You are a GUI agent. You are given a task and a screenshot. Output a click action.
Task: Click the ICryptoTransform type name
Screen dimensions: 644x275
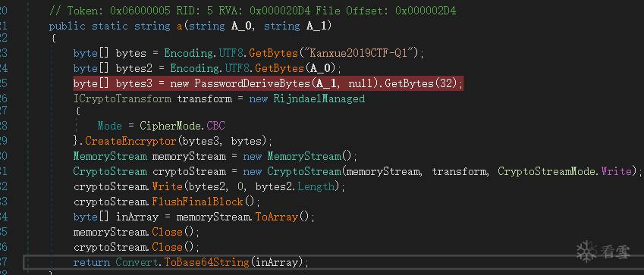[122, 99]
